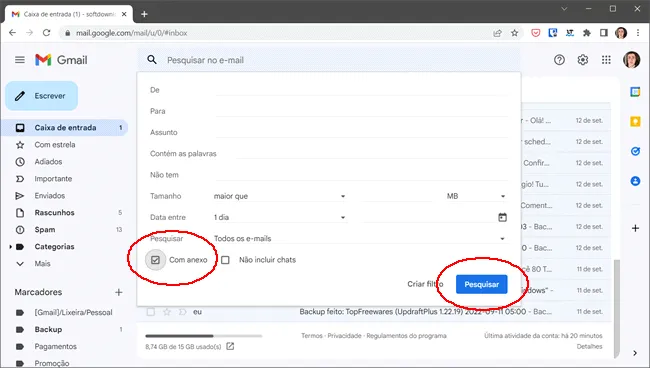Screen dimensions: 650x368
Task: Reload the page
Action: click(x=46, y=33)
